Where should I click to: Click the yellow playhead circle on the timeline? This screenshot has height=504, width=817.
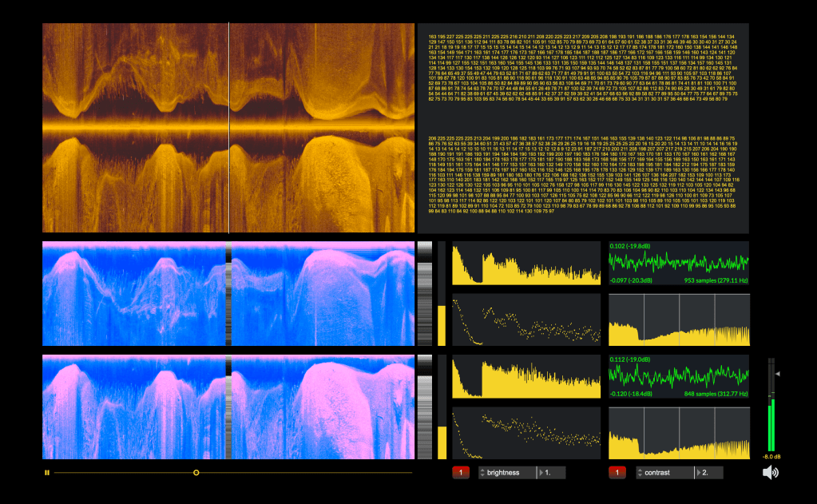pos(196,473)
